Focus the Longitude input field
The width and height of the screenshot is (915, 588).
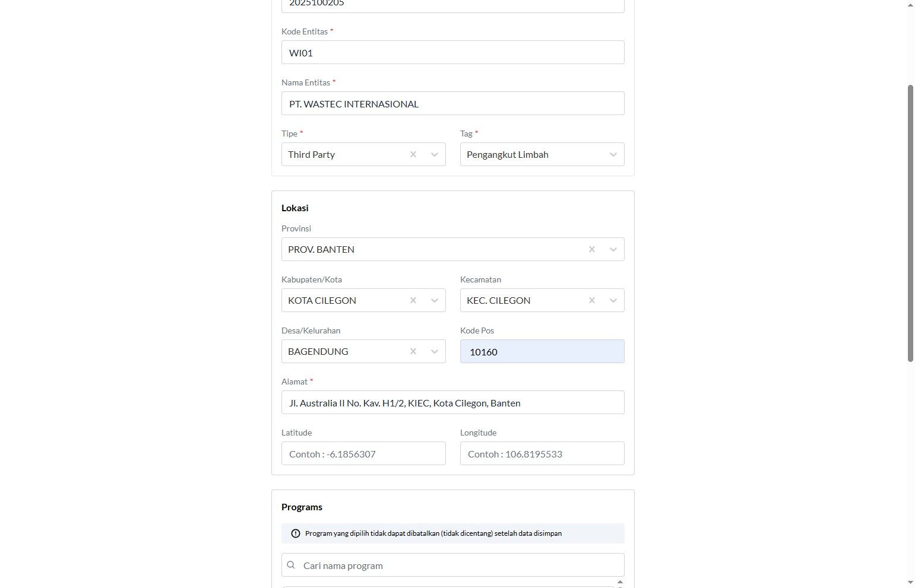click(542, 453)
